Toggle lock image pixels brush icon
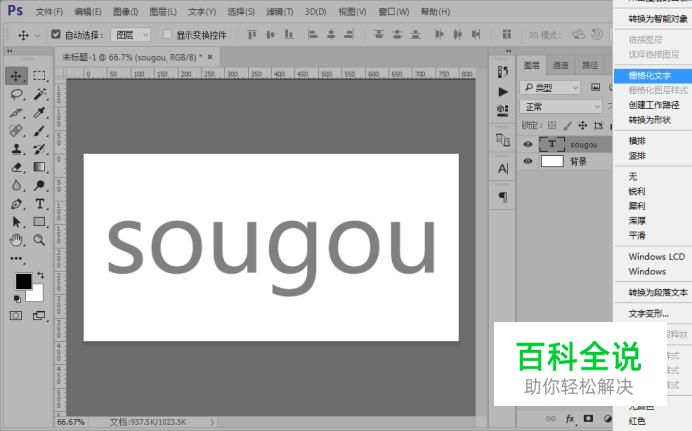Image resolution: width=692 pixels, height=431 pixels. (x=568, y=125)
